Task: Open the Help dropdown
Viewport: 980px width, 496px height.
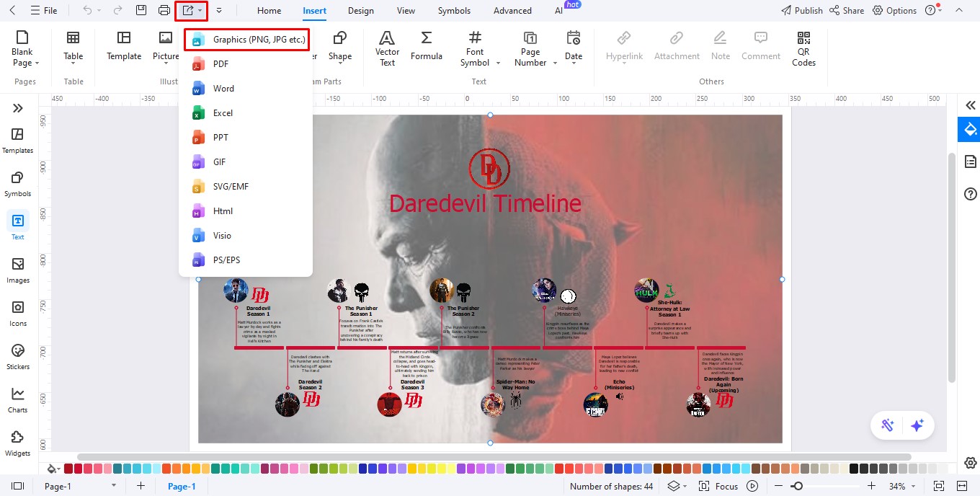Action: tap(933, 11)
